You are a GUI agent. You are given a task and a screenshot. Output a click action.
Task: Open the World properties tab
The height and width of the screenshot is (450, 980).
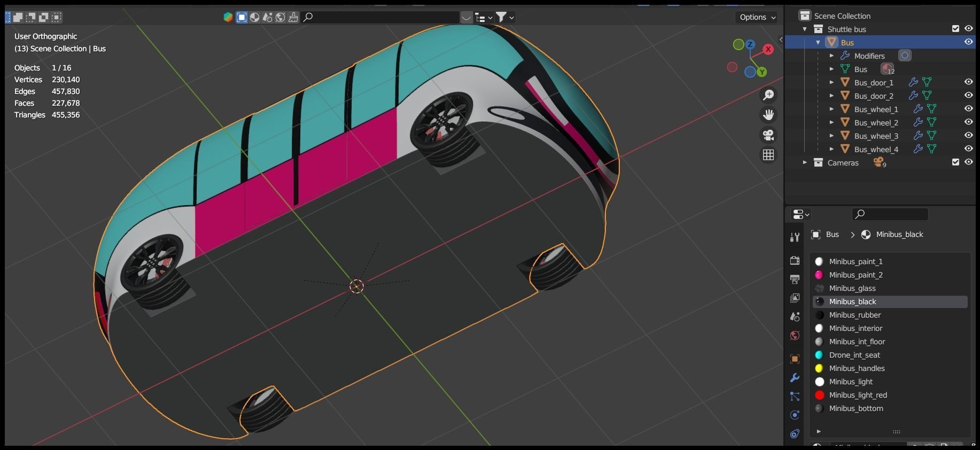click(x=795, y=335)
